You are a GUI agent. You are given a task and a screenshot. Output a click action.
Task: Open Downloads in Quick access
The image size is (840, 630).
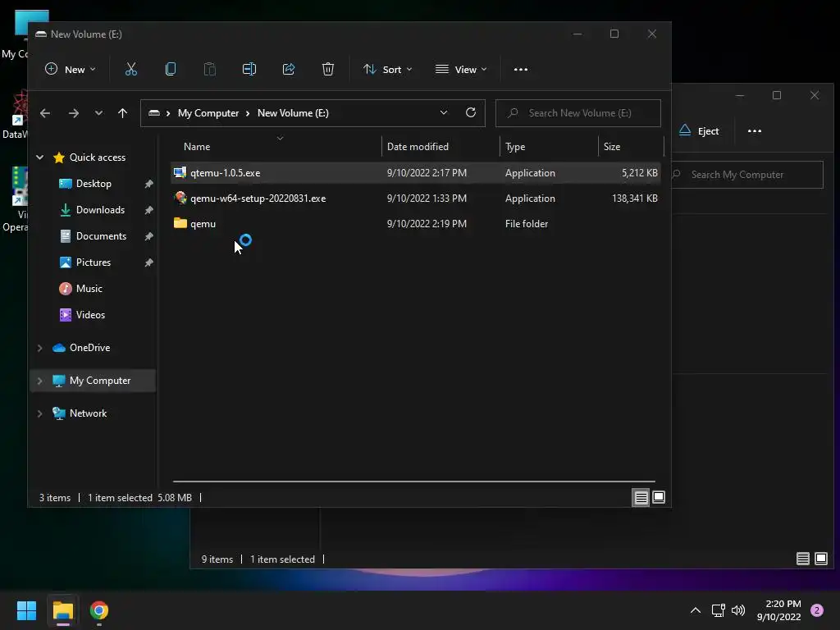100,210
